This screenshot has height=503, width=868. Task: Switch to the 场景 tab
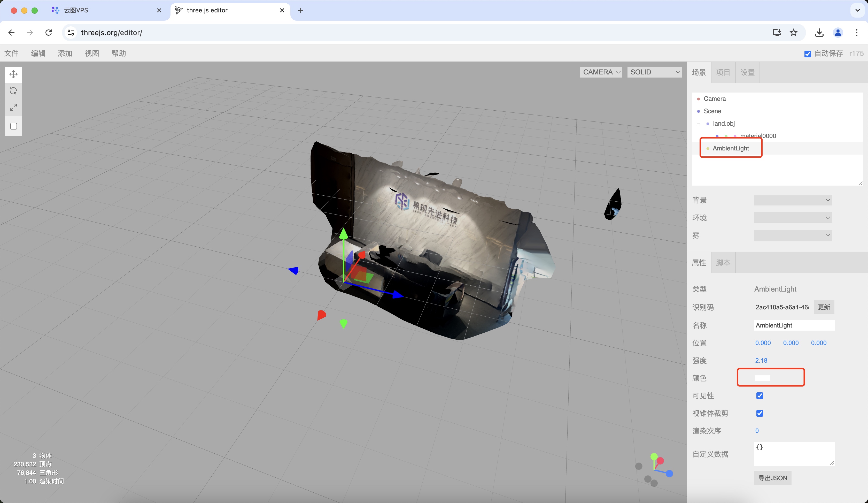click(x=699, y=72)
